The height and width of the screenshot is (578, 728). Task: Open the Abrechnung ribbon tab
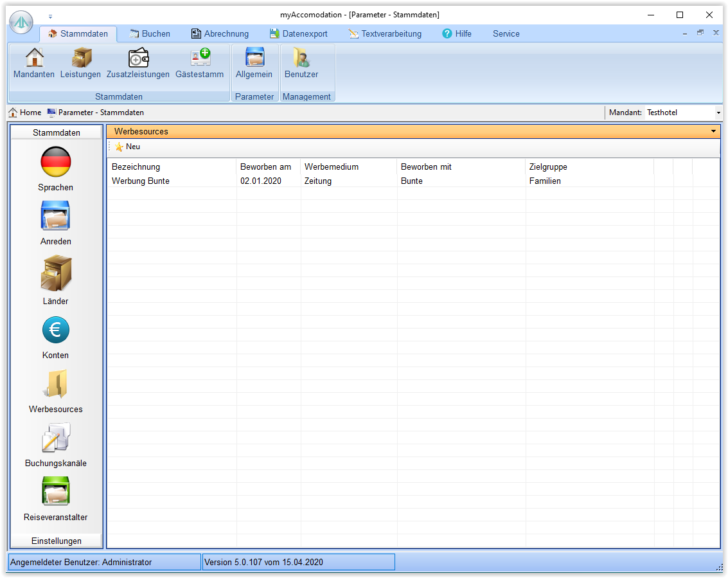pyautogui.click(x=220, y=33)
